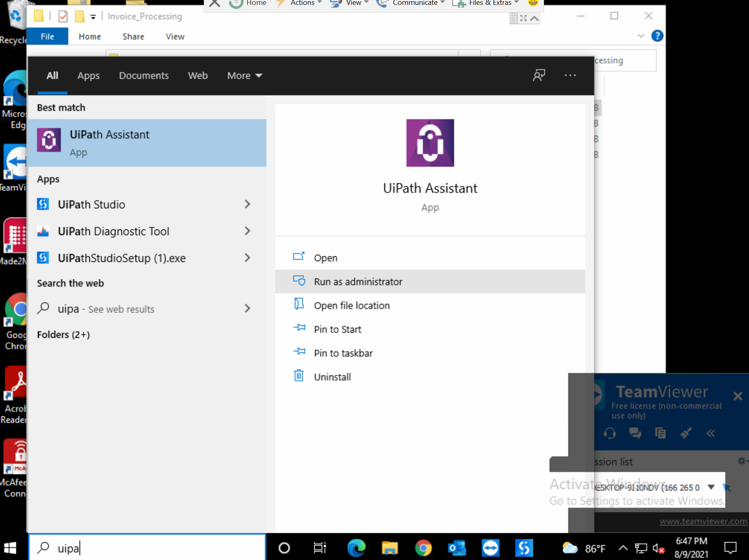Open the TeamViewer file box icon
Screen dimensions: 749x560
[661, 433]
